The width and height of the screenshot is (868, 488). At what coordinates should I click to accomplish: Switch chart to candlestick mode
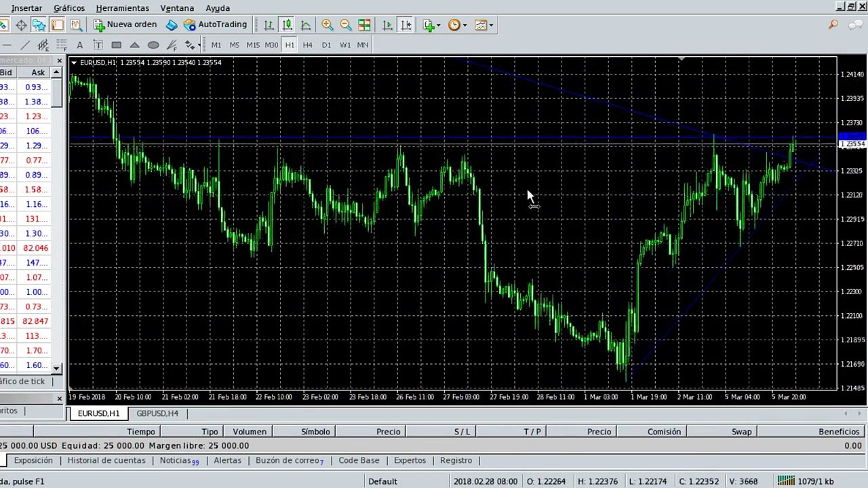tap(288, 25)
